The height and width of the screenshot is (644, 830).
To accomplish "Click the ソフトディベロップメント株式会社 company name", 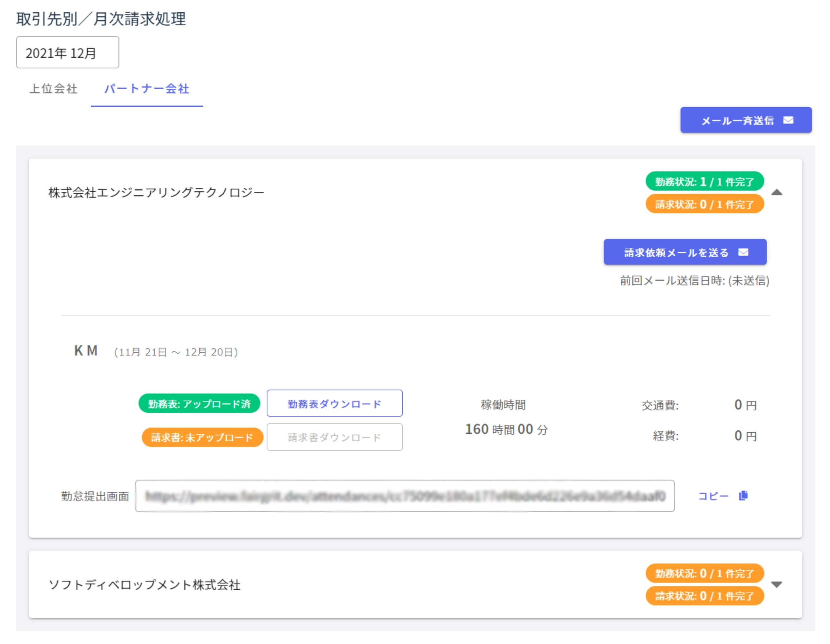I will [144, 584].
